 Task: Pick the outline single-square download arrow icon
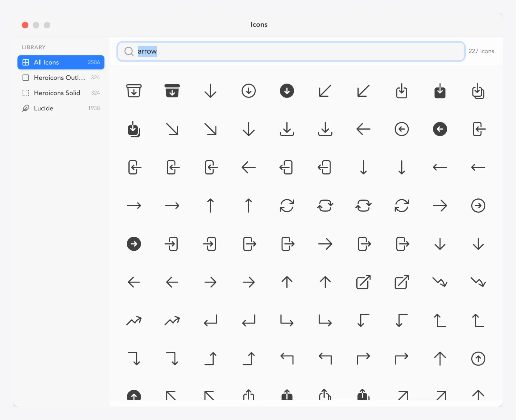click(x=402, y=91)
